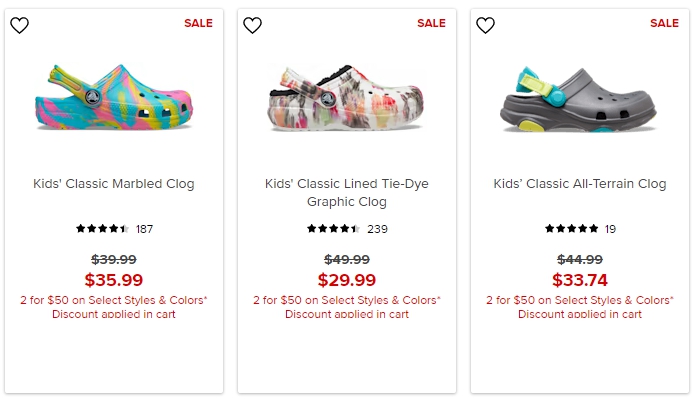Open the 239 reviews count
The width and height of the screenshot is (694, 399).
(x=377, y=229)
